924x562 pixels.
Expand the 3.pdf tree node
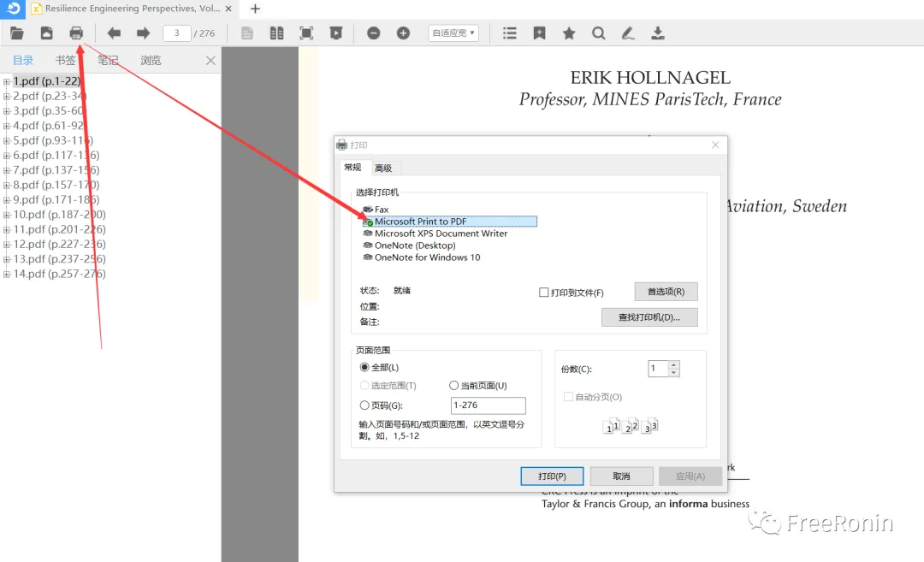[x=7, y=110]
